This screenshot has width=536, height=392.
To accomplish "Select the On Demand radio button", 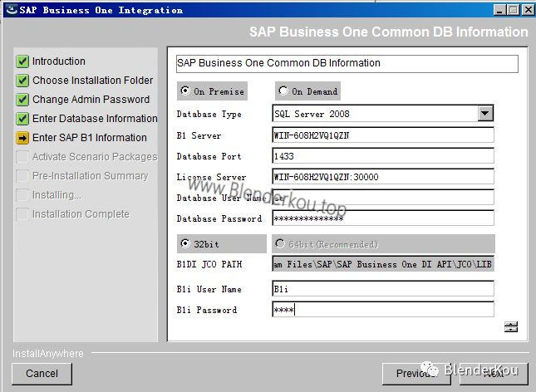I will 283,91.
